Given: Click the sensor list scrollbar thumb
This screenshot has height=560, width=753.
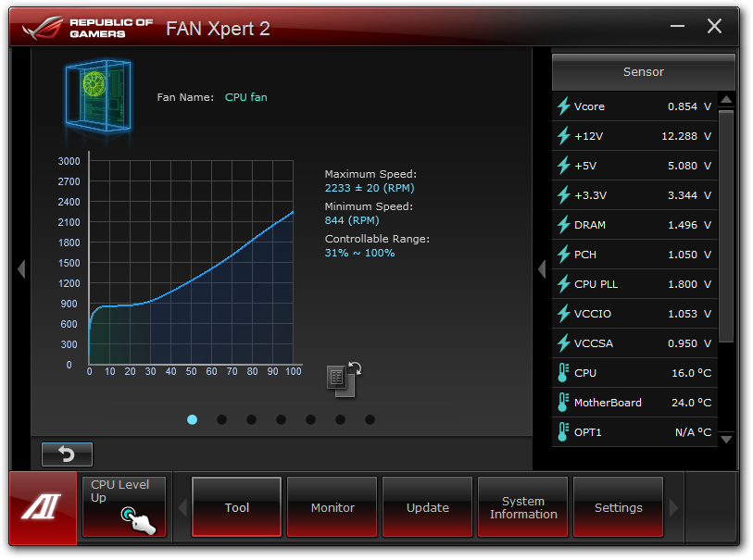Looking at the screenshot, I should (x=726, y=226).
